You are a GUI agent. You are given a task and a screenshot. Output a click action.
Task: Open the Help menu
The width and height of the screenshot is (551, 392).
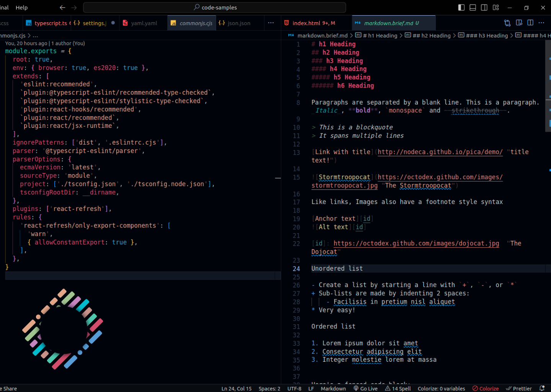(x=21, y=7)
